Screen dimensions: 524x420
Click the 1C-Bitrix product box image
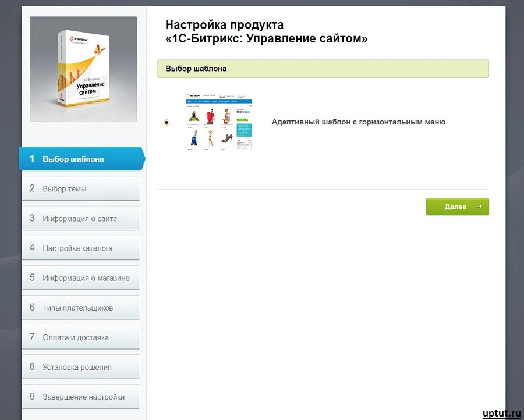coord(83,69)
